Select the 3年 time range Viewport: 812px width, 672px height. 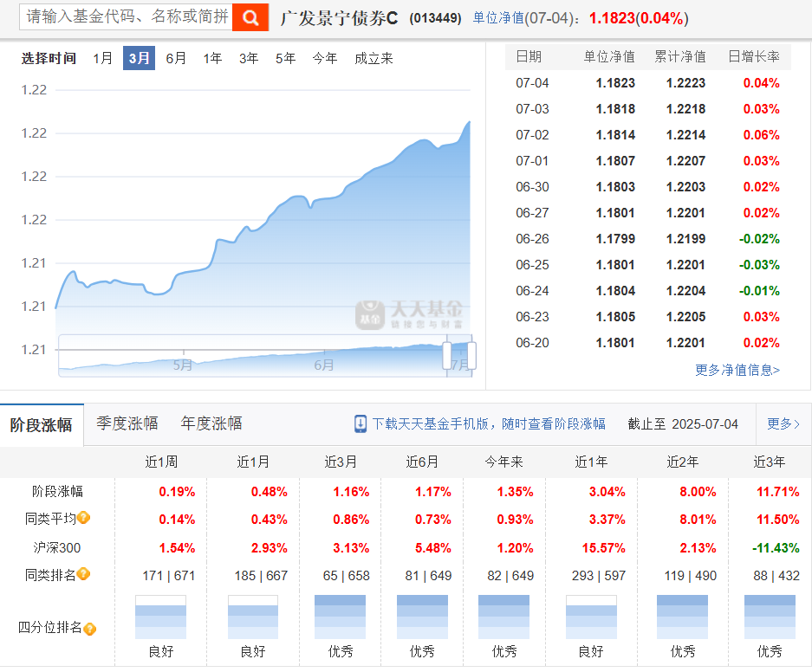(x=249, y=58)
